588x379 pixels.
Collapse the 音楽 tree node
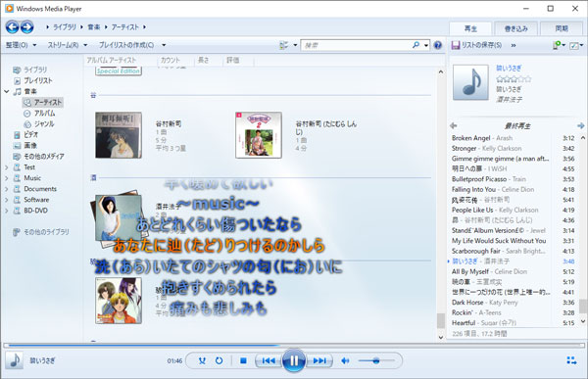7,91
